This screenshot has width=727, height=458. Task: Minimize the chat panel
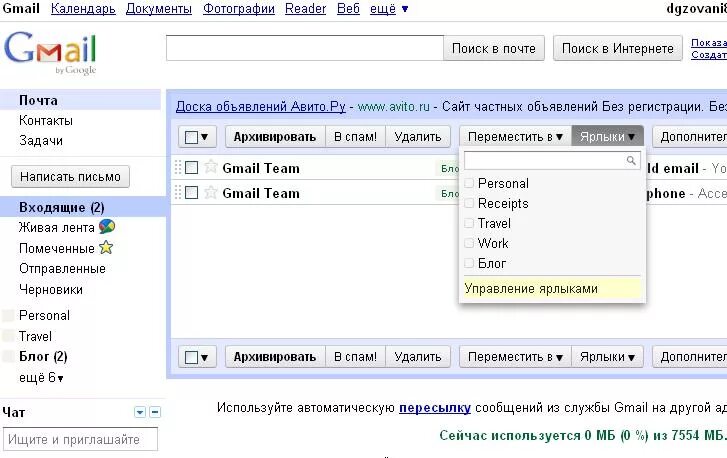(155, 412)
